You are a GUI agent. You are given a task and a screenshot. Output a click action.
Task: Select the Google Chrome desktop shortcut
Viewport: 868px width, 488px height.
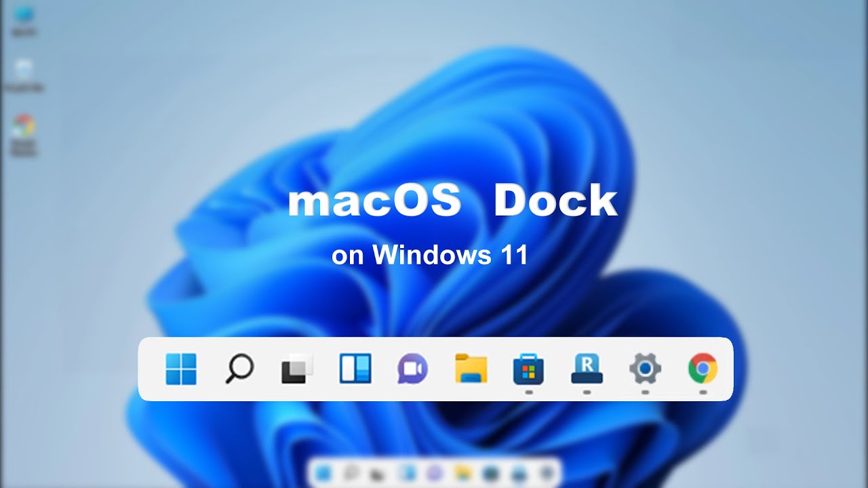click(x=24, y=136)
